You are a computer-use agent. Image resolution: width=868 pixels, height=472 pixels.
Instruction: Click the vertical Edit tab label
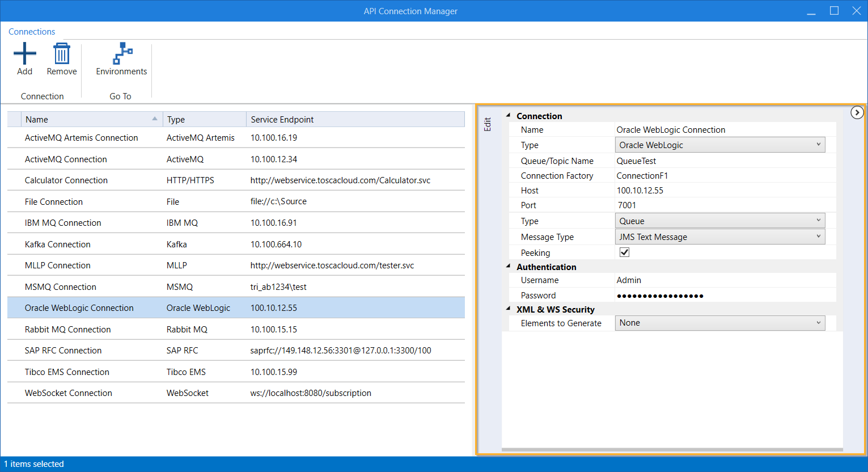487,124
